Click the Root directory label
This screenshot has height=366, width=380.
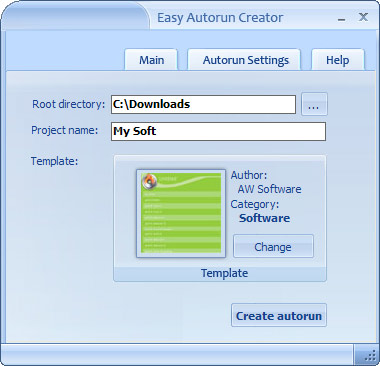click(68, 104)
